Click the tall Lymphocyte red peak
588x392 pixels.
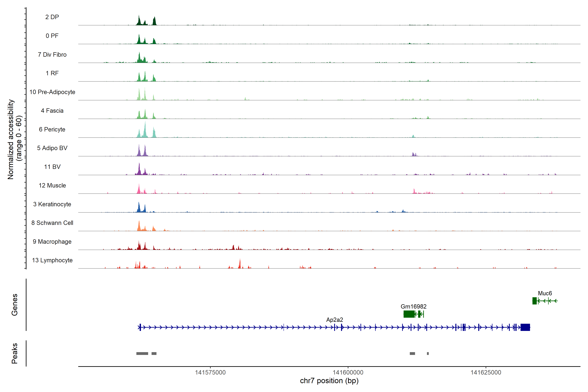pyautogui.click(x=240, y=264)
